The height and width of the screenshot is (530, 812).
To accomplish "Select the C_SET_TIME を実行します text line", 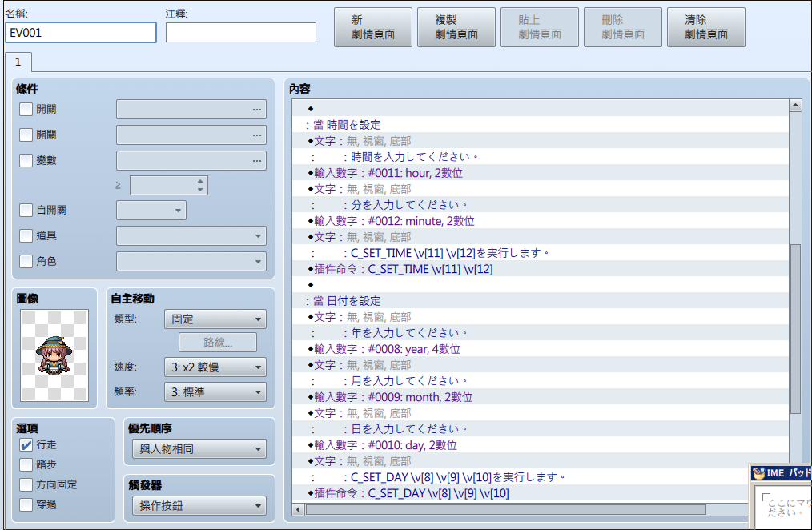I will coord(541,253).
